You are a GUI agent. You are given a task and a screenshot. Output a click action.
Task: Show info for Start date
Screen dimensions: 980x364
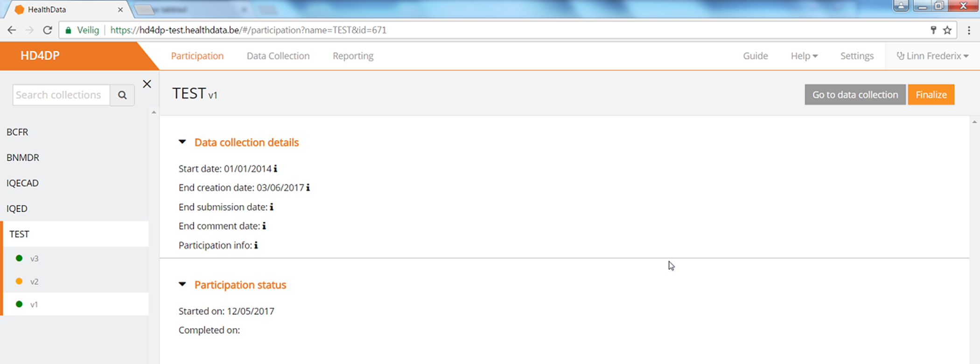(x=275, y=169)
